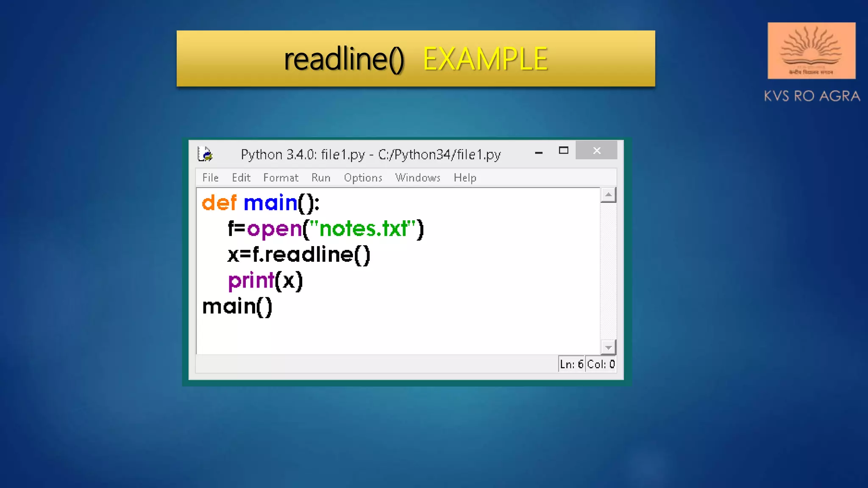Close the Python 3.4.0 editor window

coord(596,150)
